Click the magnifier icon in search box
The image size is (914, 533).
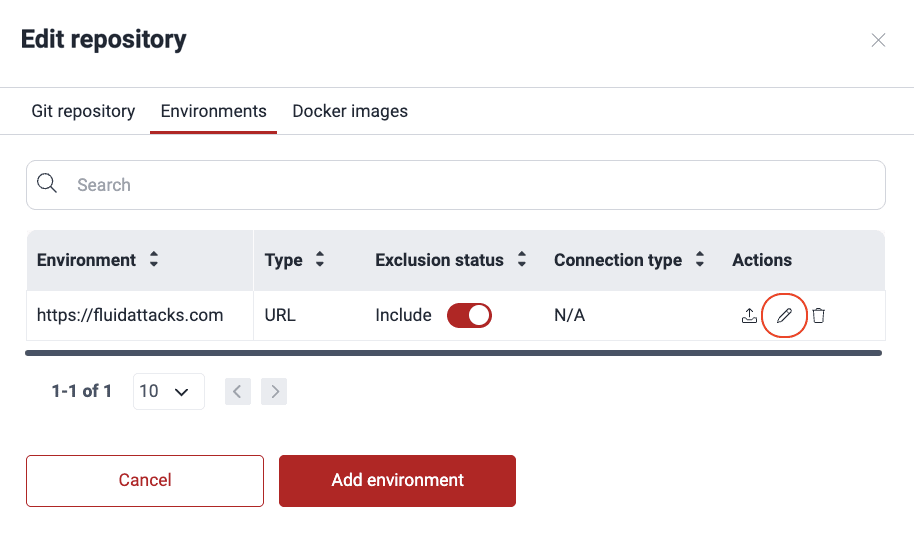click(47, 183)
